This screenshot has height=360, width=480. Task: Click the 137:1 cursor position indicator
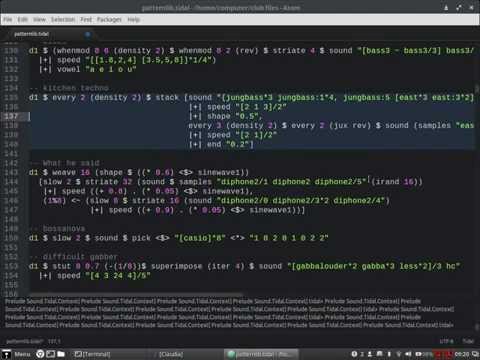pyautogui.click(x=54, y=341)
